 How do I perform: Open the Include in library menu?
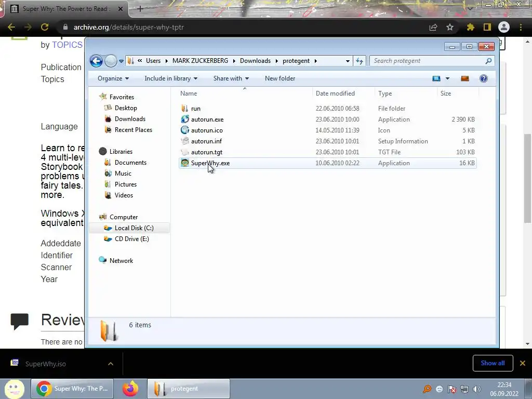(171, 78)
